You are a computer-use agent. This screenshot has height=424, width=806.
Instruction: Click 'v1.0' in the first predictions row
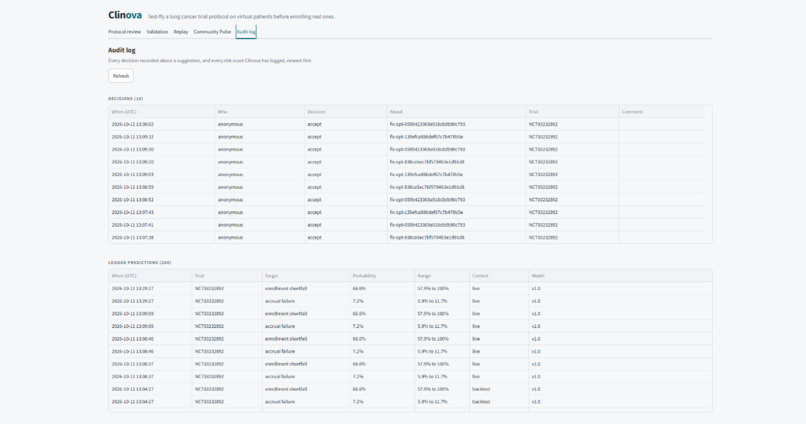coord(536,289)
